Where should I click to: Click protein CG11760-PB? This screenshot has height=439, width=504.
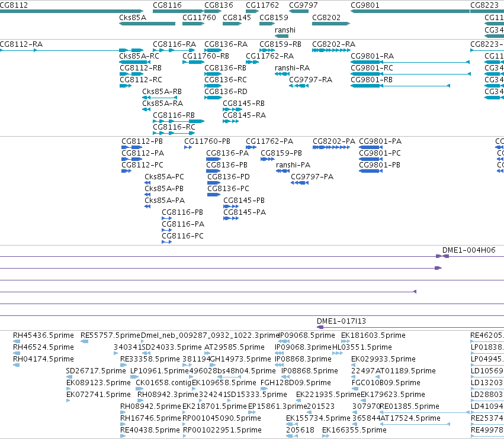click(x=207, y=141)
